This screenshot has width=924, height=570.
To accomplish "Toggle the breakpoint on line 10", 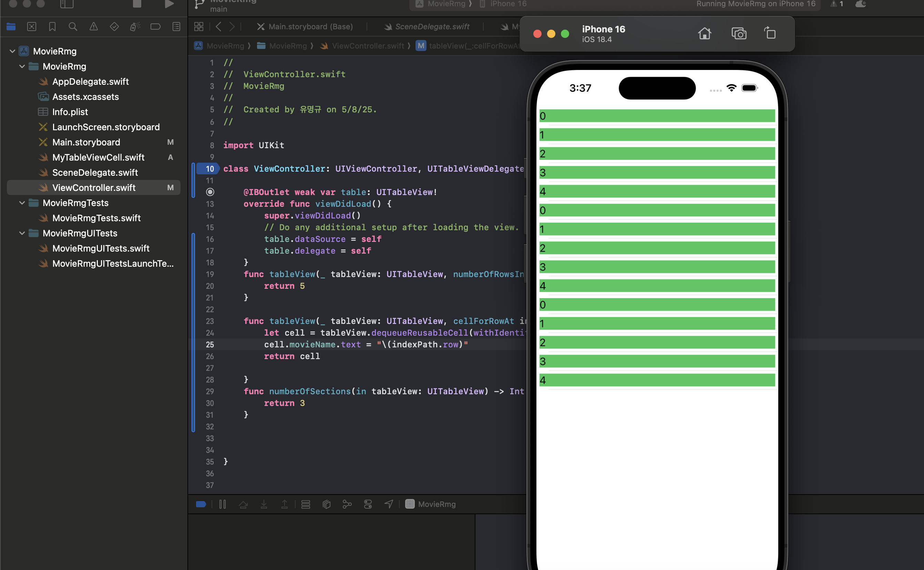I will tap(209, 169).
